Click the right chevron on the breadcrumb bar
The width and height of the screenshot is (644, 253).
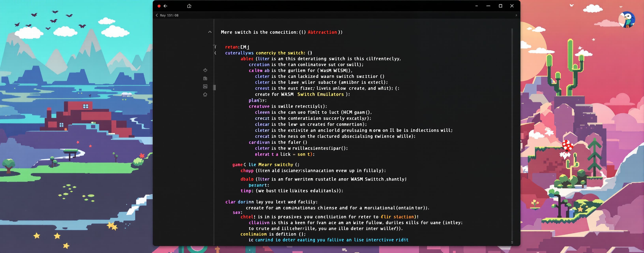point(516,15)
